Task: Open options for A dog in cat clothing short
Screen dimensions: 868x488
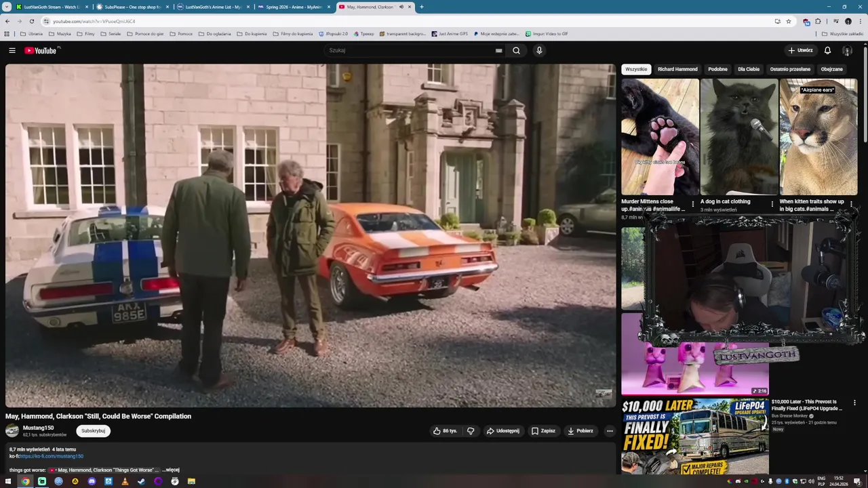Action: click(772, 203)
